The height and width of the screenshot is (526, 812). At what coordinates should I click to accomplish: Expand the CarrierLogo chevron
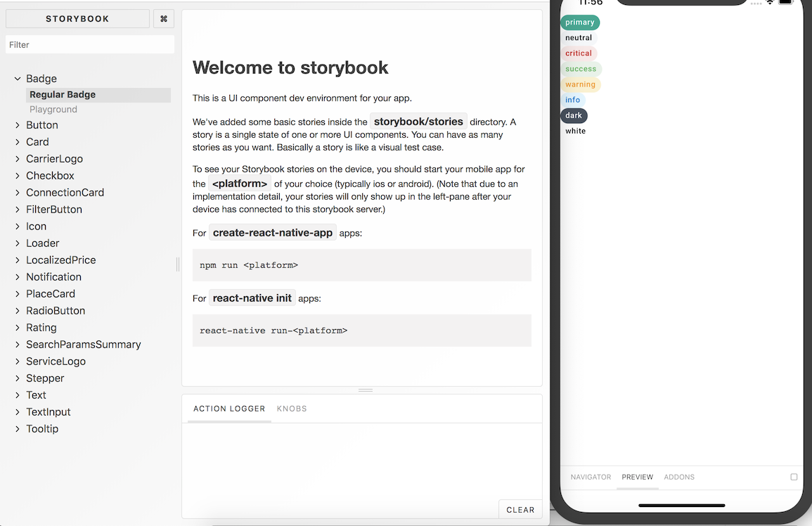(18, 159)
